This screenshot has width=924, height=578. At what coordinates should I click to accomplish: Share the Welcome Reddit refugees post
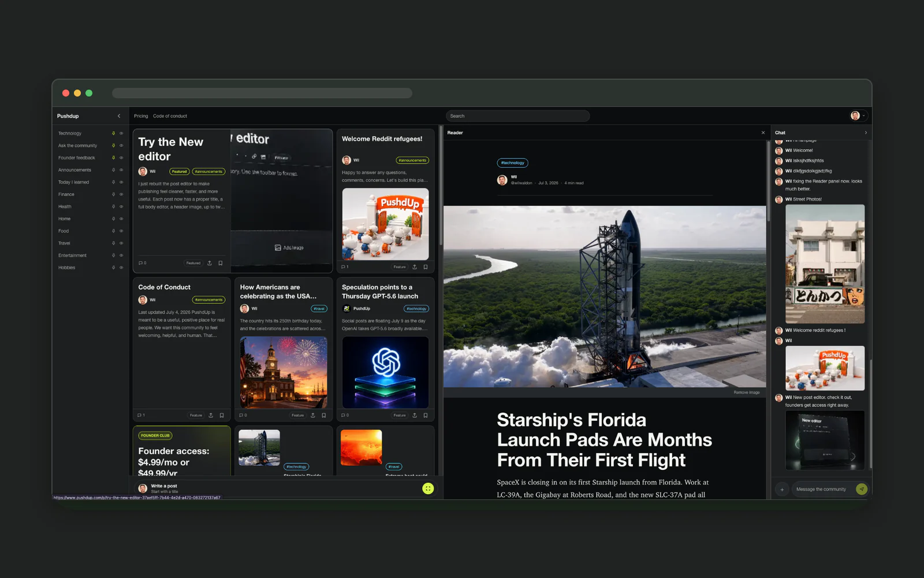[415, 267]
